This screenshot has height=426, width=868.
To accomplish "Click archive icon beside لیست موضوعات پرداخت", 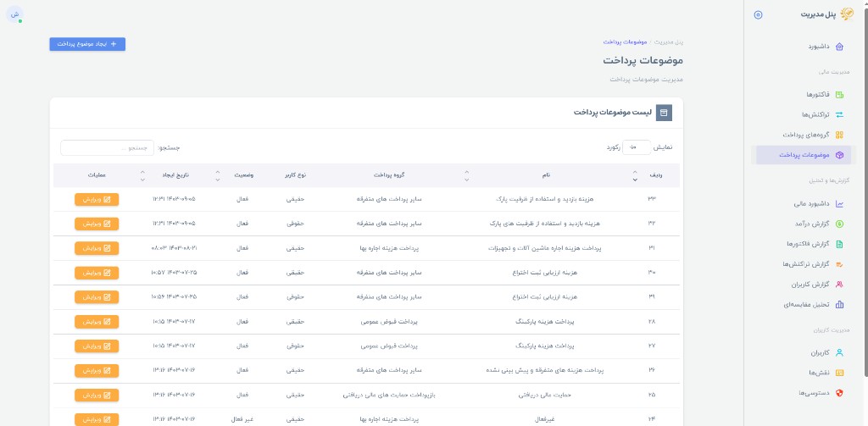I will [x=664, y=113].
